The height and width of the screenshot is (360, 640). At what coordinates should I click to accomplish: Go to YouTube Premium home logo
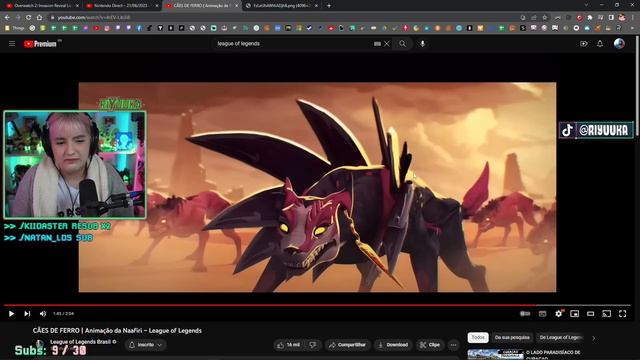click(x=40, y=44)
